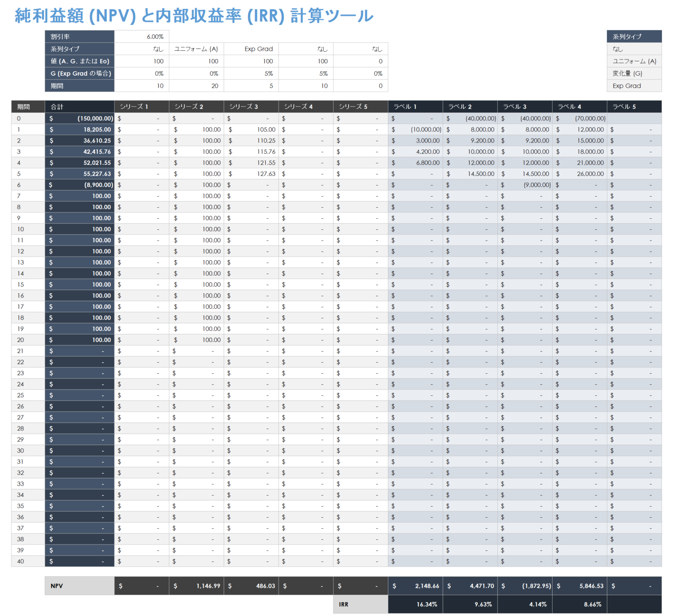Viewport: 678px width, 616px height.
Task: Open the 系列タイプ selector for シリーズ 1
Action: click(x=142, y=48)
